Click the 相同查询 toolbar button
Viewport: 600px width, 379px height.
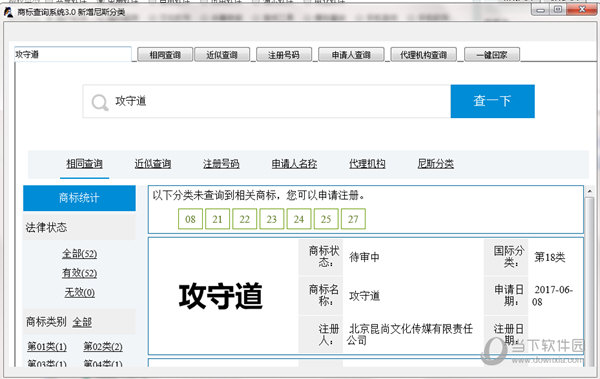(165, 55)
